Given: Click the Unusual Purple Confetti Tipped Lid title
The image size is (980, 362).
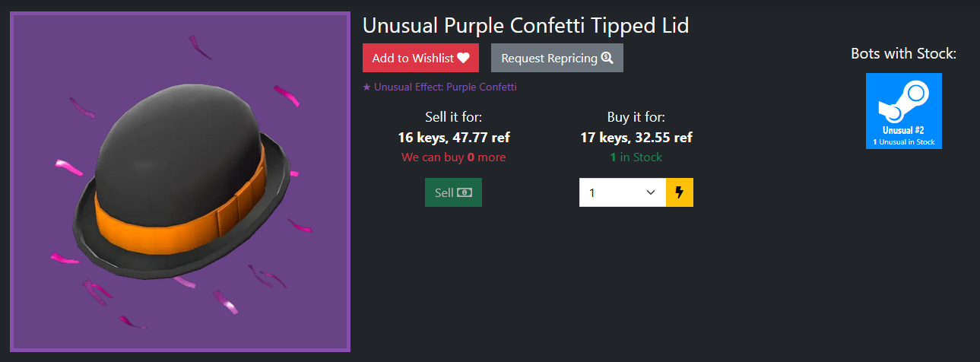Looking at the screenshot, I should [x=526, y=26].
